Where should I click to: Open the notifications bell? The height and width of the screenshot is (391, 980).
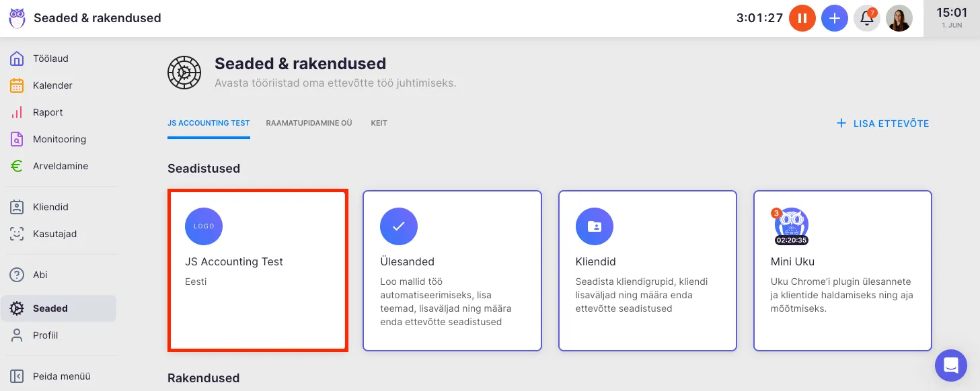click(867, 18)
